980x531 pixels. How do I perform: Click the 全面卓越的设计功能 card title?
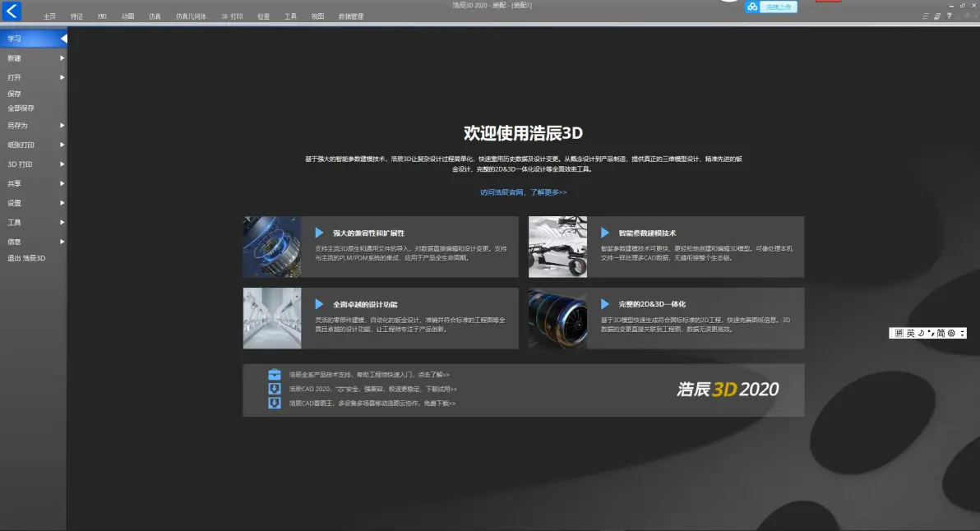(x=365, y=304)
